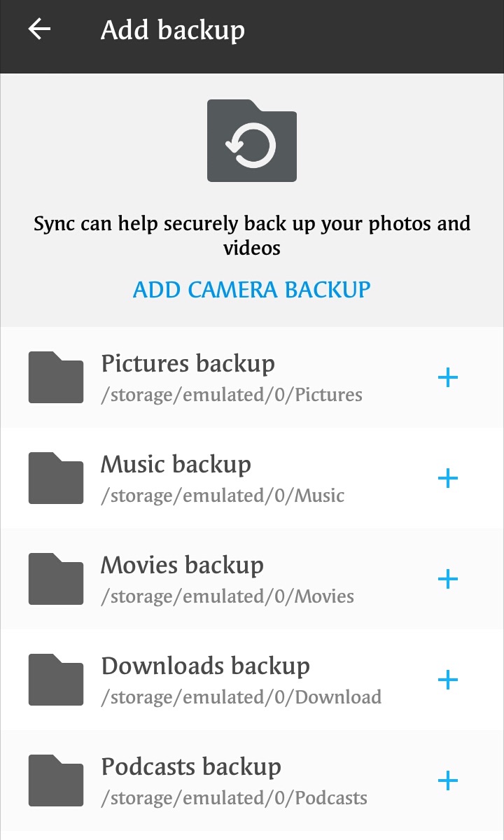Tap the back arrow in header
Screen dimensions: 504x840
(x=39, y=29)
